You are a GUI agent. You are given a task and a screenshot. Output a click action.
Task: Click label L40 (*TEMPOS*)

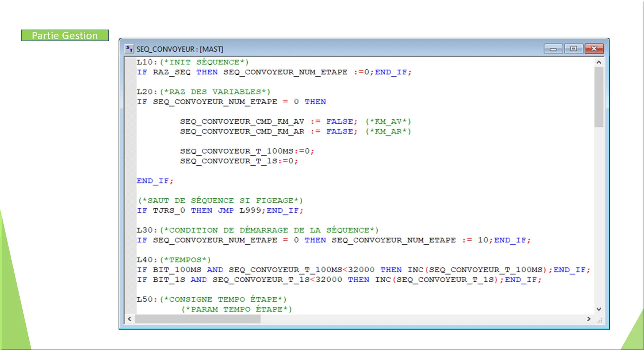[174, 260]
